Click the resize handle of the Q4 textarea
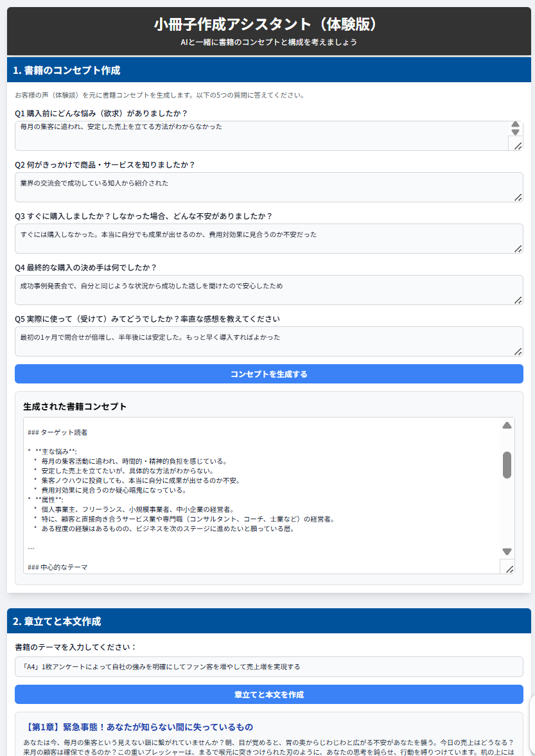The image size is (535, 756). pyautogui.click(x=518, y=301)
